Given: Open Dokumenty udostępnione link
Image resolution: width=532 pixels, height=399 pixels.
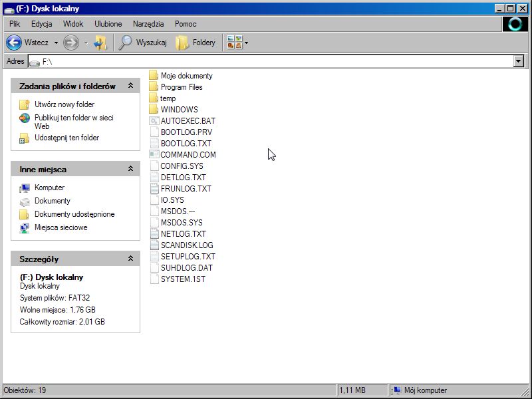Looking at the screenshot, I should coord(74,214).
